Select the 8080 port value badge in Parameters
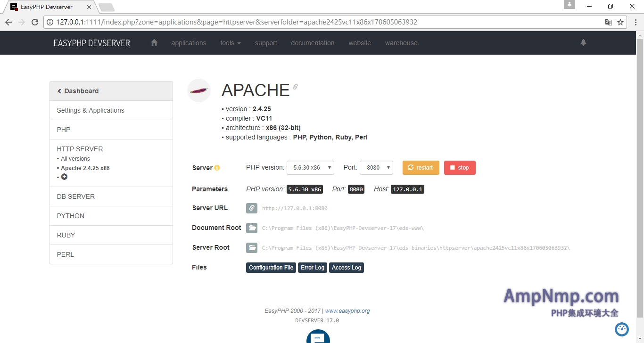Viewport: 644px width, 343px height. (x=356, y=189)
